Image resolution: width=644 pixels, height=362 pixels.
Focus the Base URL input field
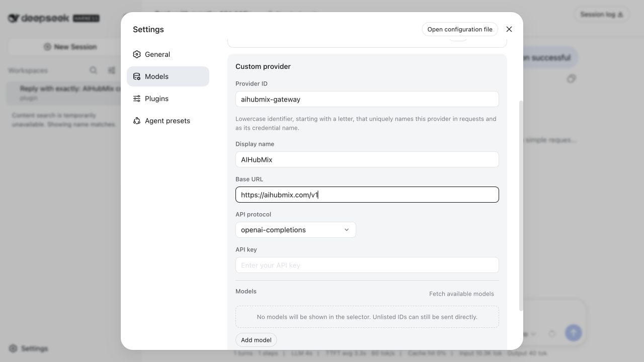[367, 195]
